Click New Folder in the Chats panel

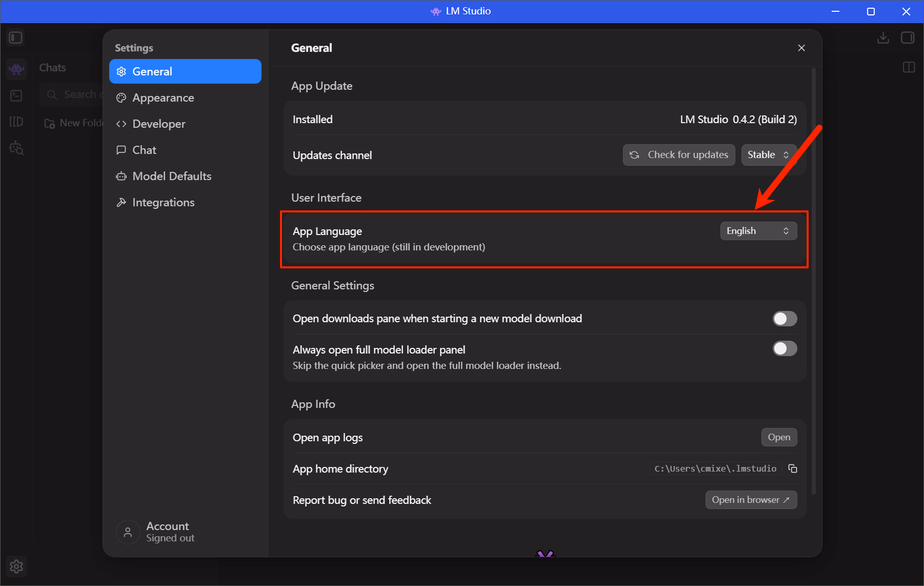(74, 123)
